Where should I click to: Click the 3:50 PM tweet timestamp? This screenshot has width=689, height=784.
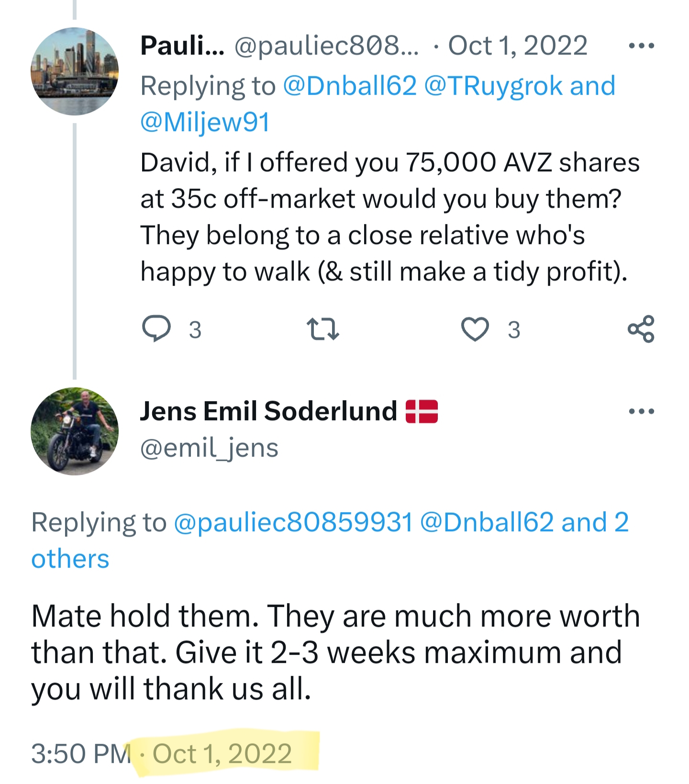[81, 754]
